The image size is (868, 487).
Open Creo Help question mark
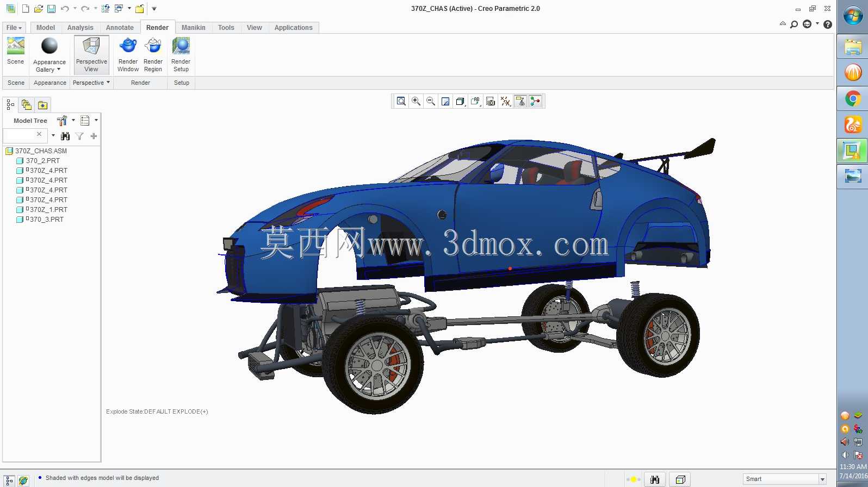coord(828,24)
